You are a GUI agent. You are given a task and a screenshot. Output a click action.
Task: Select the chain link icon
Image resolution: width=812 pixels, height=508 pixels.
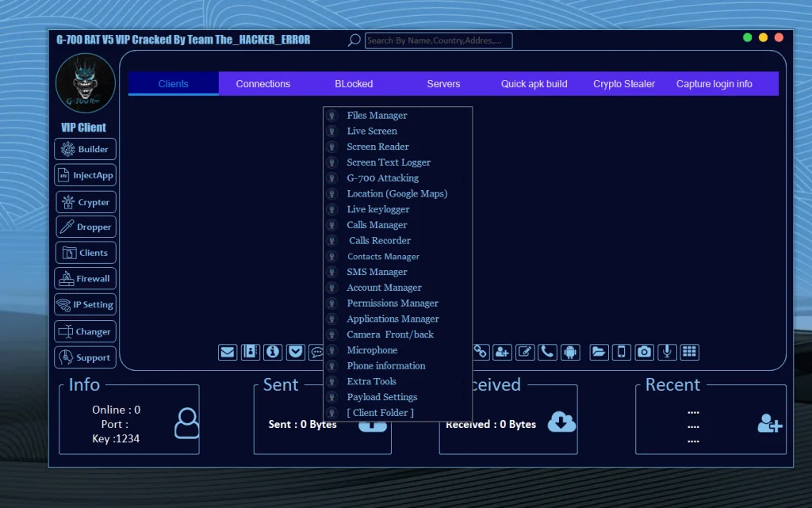pyautogui.click(x=481, y=352)
